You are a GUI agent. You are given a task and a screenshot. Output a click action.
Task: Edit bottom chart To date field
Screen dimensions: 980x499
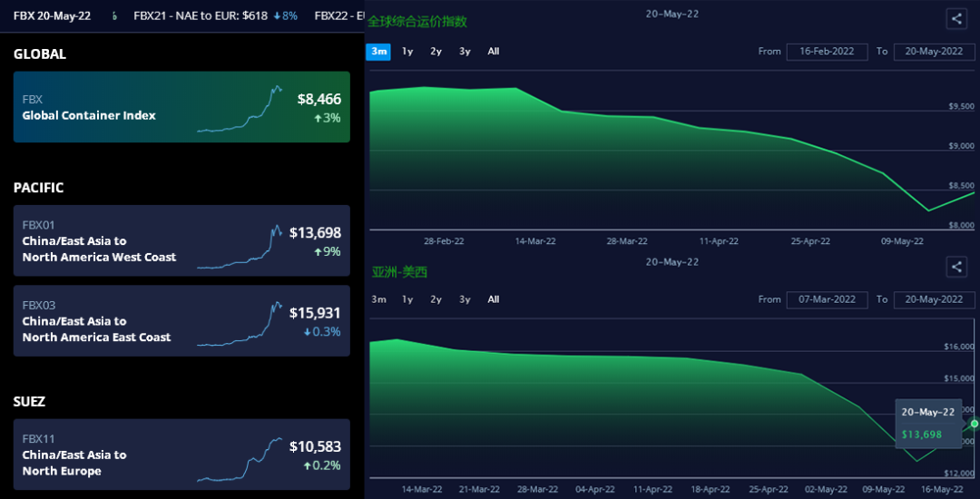[x=934, y=299]
